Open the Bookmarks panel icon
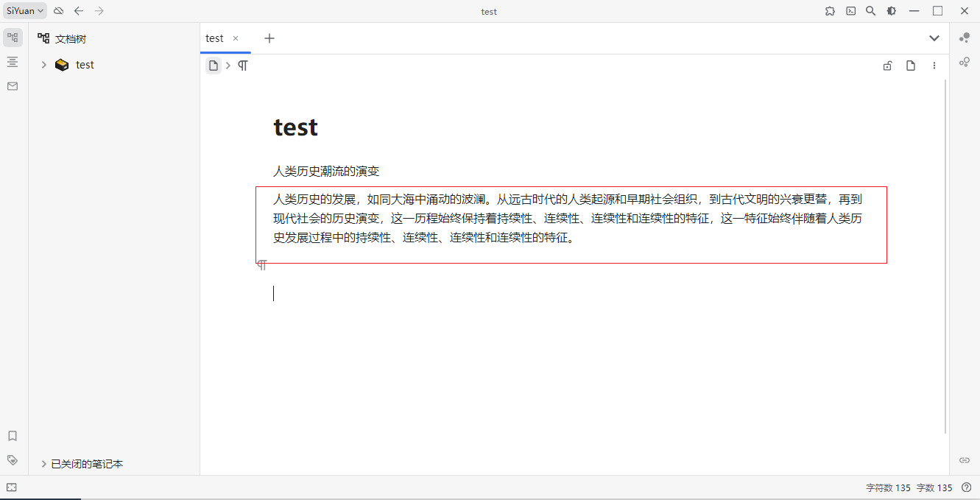Image resolution: width=980 pixels, height=500 pixels. (13, 436)
